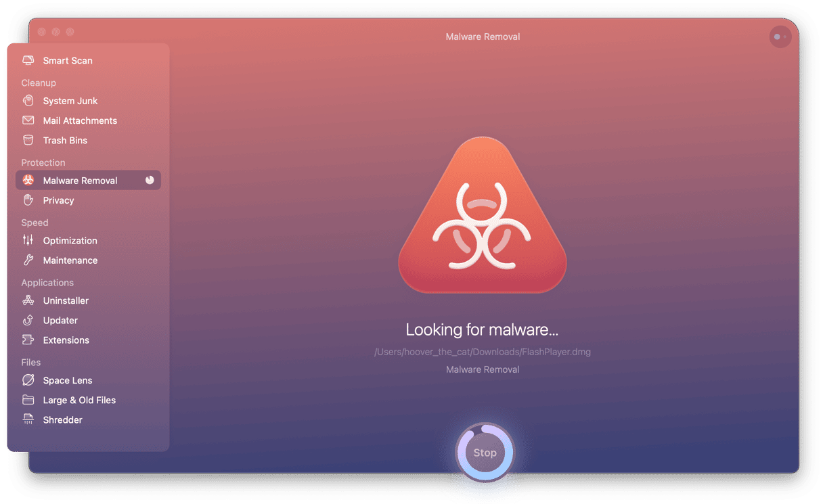Click the scan progress pie indicator on Malware Removal
823x504 pixels.
click(150, 180)
